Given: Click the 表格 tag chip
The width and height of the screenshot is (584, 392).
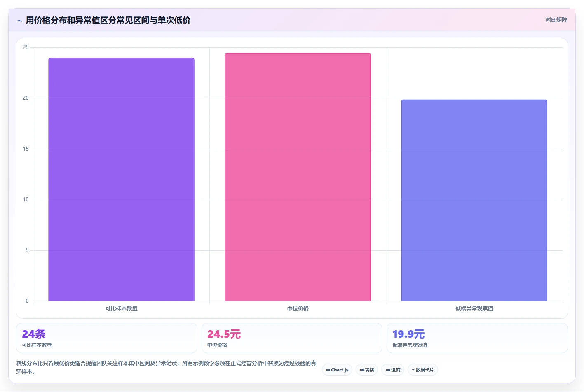Looking at the screenshot, I should click(x=367, y=370).
